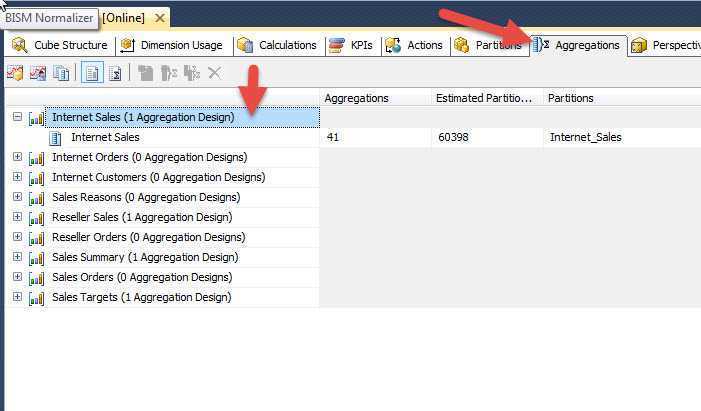
Task: Click the Internet Customers measure group icon
Action: click(x=36, y=178)
